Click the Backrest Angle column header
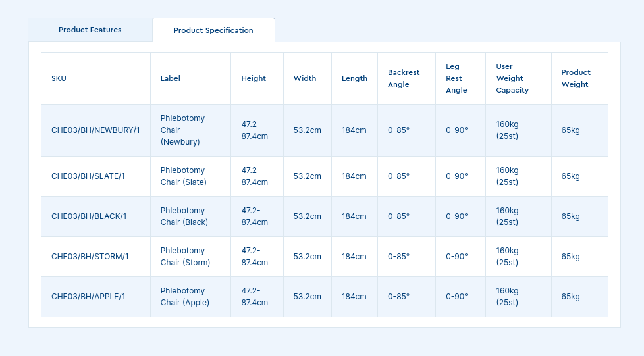The image size is (644, 356). (404, 78)
